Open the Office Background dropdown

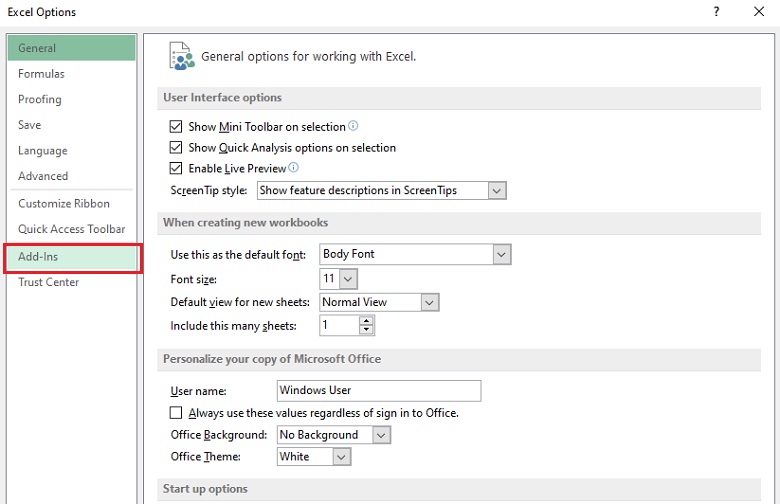coord(380,435)
